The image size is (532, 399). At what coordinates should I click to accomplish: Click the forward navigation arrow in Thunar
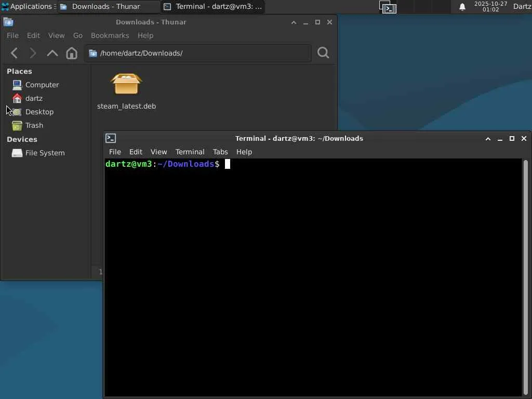coord(33,53)
